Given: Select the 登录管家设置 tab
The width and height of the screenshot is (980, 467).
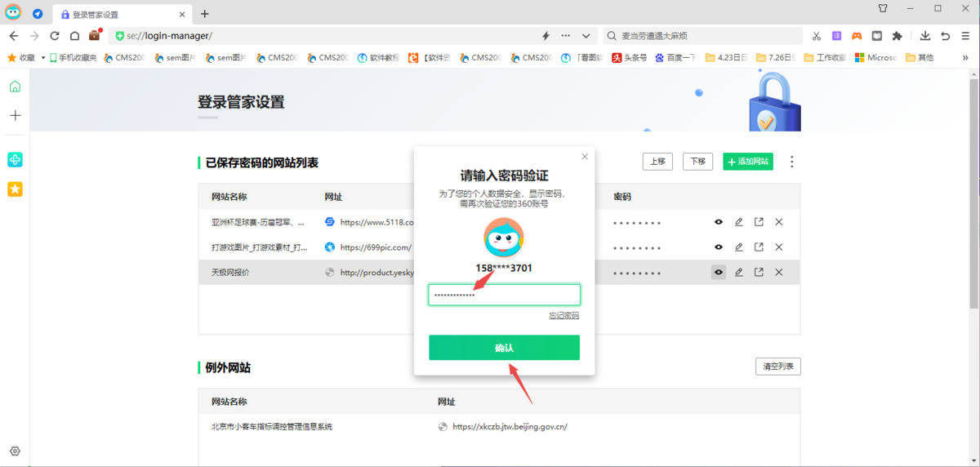Looking at the screenshot, I should point(122,15).
